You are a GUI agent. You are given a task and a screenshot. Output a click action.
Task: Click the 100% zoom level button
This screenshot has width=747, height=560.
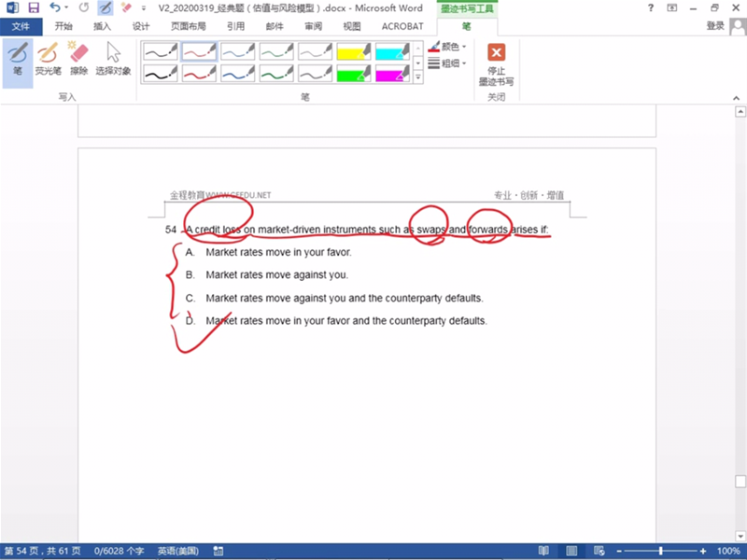pyautogui.click(x=728, y=552)
